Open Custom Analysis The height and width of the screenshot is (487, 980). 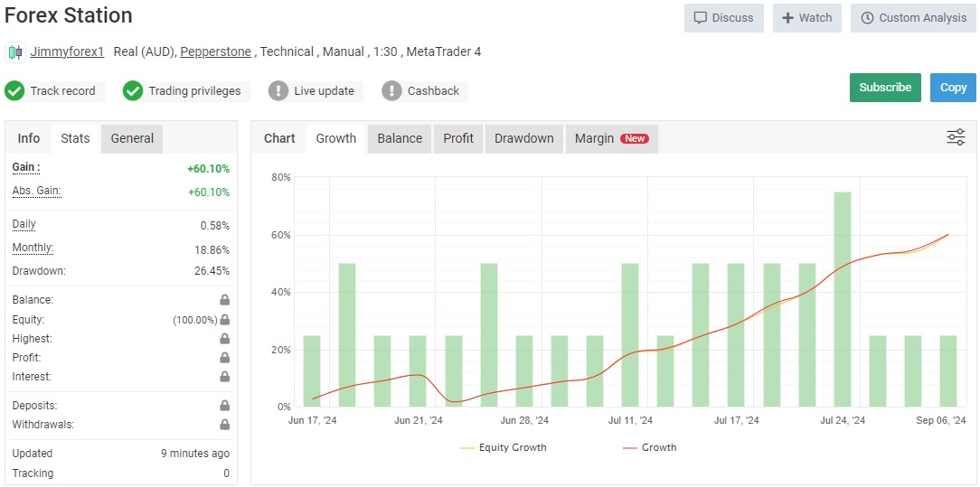(x=913, y=18)
